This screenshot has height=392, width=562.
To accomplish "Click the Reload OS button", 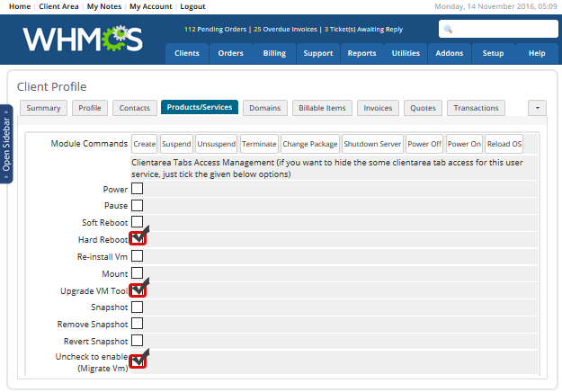I will [x=504, y=144].
